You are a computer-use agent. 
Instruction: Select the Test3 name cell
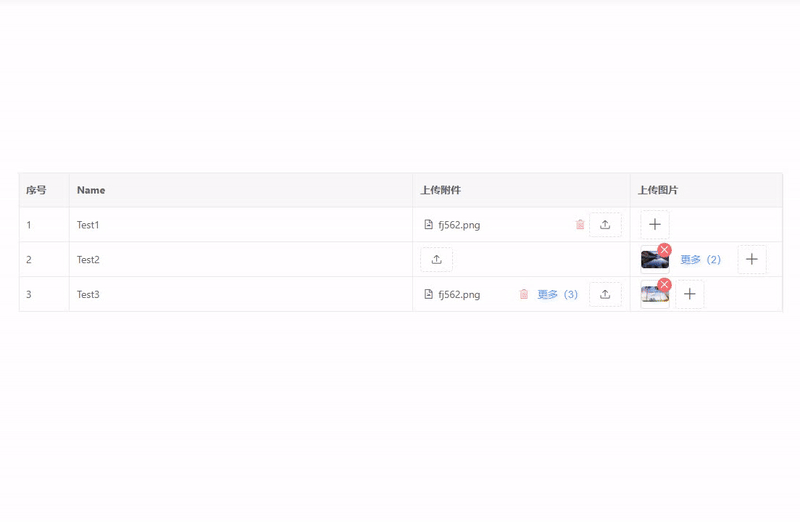coord(241,294)
